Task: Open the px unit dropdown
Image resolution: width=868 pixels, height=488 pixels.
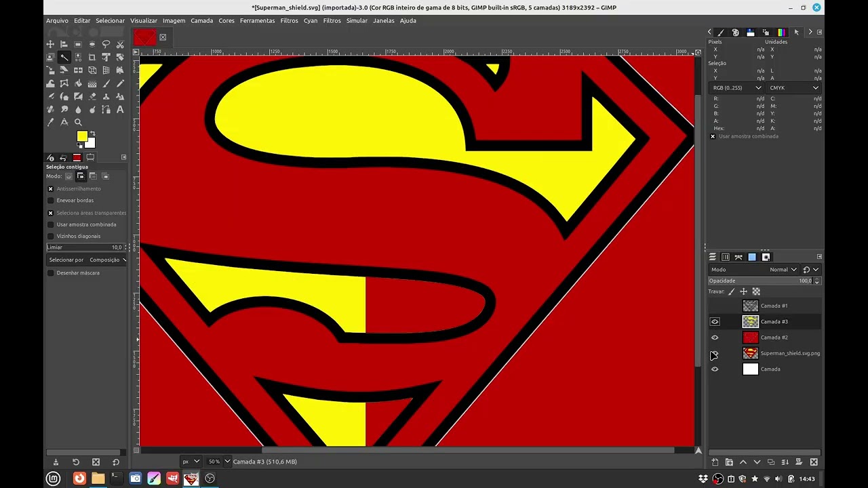Action: click(191, 462)
